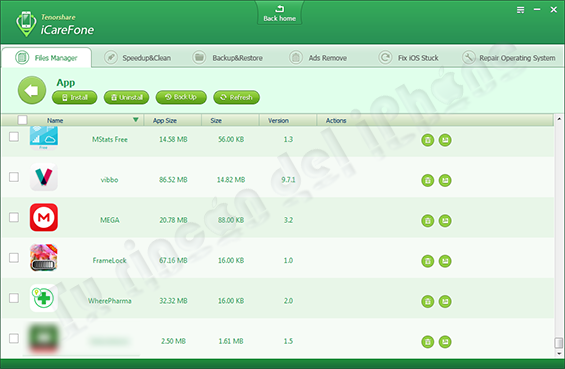Switch to Speedup&Clean tab
Viewport: 565px width, 369px height.
(x=138, y=58)
